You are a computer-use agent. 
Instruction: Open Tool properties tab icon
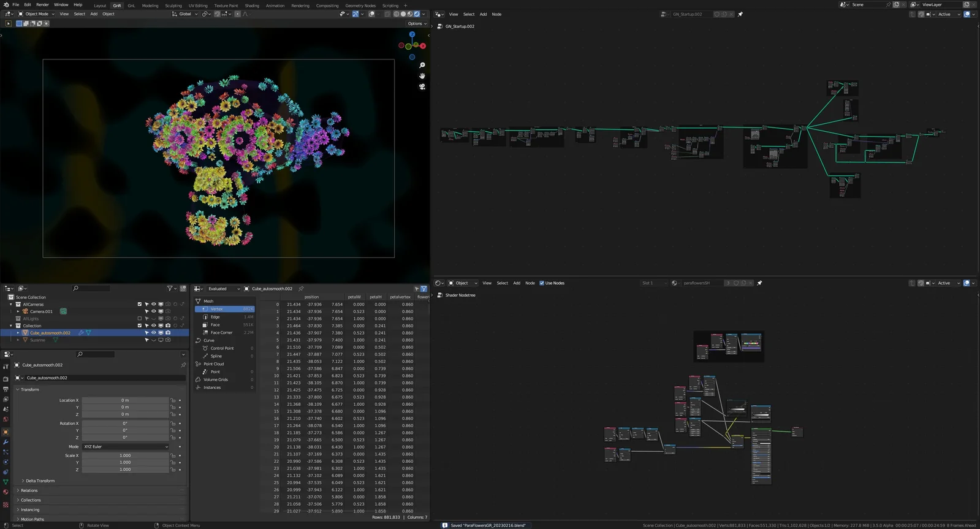(x=6, y=367)
